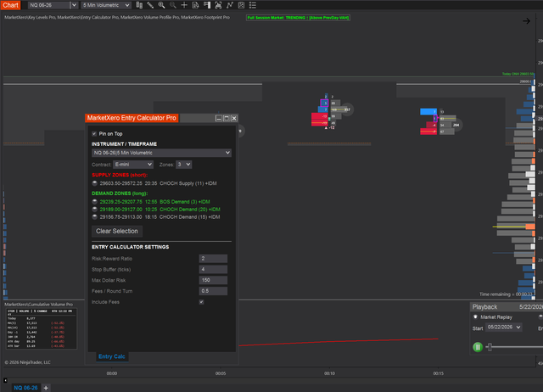Click the Clear Selection button

(117, 231)
